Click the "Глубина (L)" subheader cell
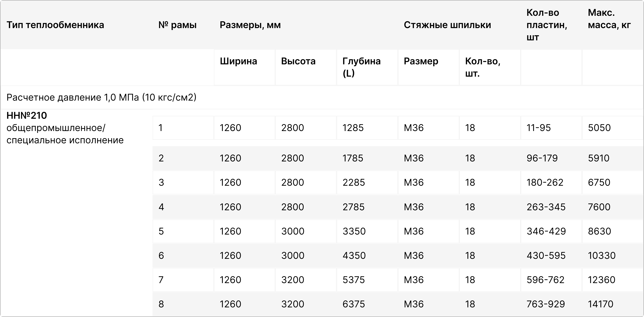644x317 pixels. [x=361, y=67]
